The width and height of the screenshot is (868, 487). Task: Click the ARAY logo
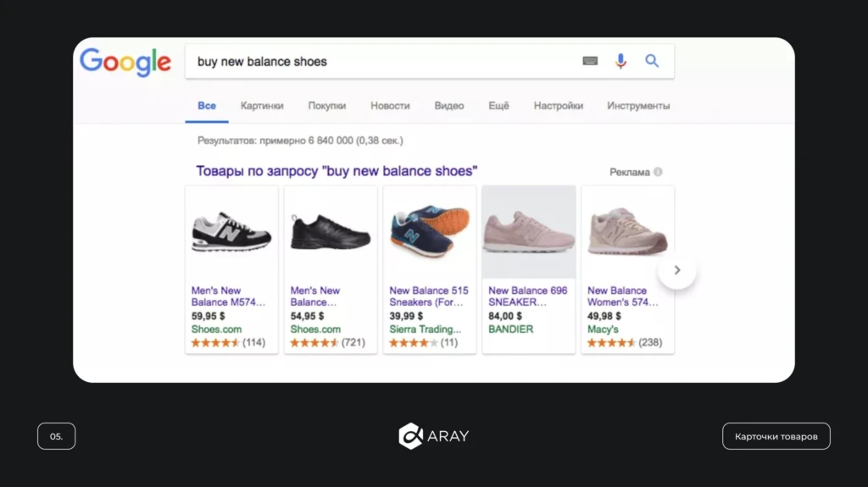point(434,436)
